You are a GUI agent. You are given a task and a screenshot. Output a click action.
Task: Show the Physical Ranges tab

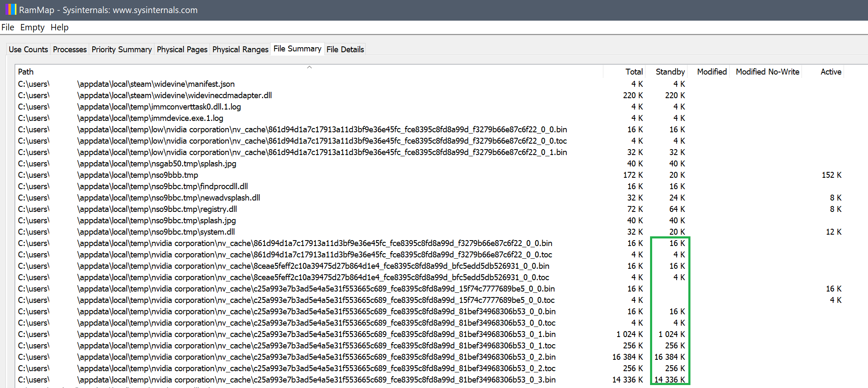pyautogui.click(x=240, y=49)
